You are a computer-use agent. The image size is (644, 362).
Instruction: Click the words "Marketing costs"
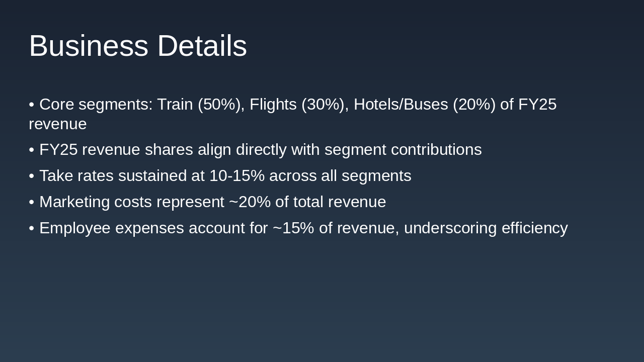(x=96, y=202)
